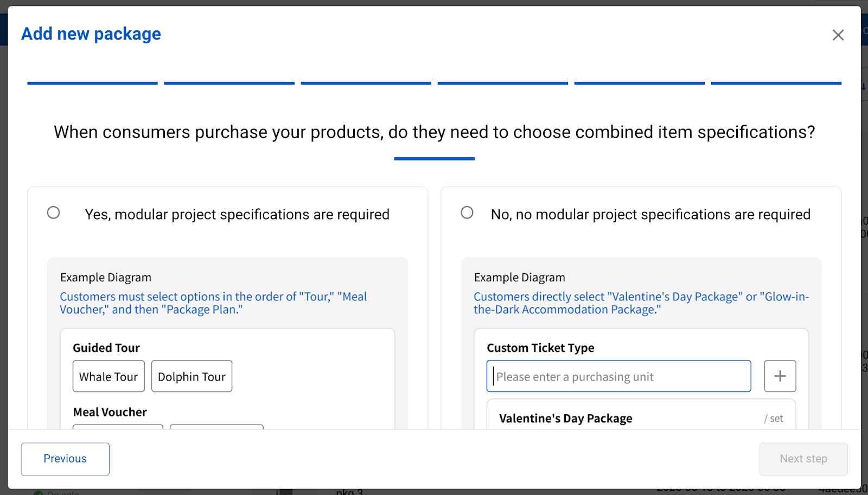
Task: Jump to the second progress step bar
Action: coord(229,83)
